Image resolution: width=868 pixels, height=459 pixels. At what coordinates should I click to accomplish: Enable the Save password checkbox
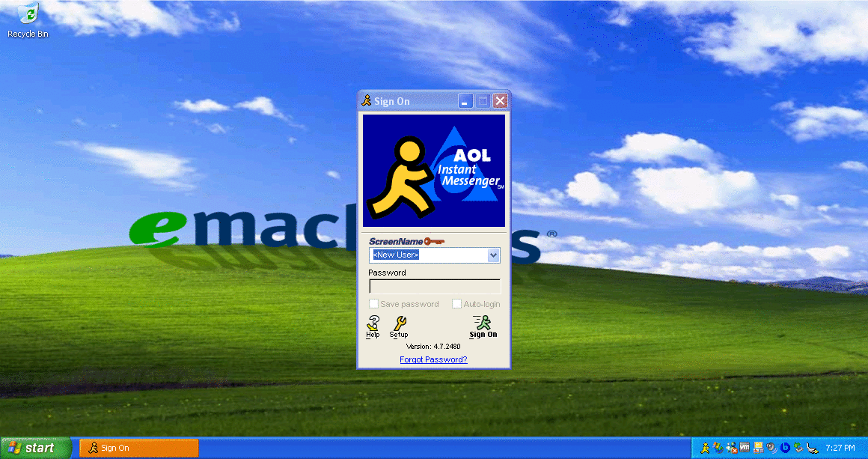[x=374, y=304]
